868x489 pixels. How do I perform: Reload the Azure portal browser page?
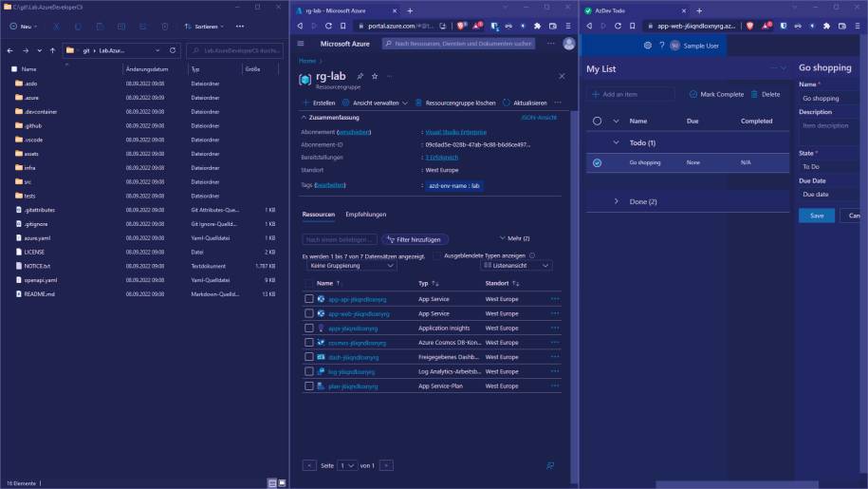(x=328, y=26)
